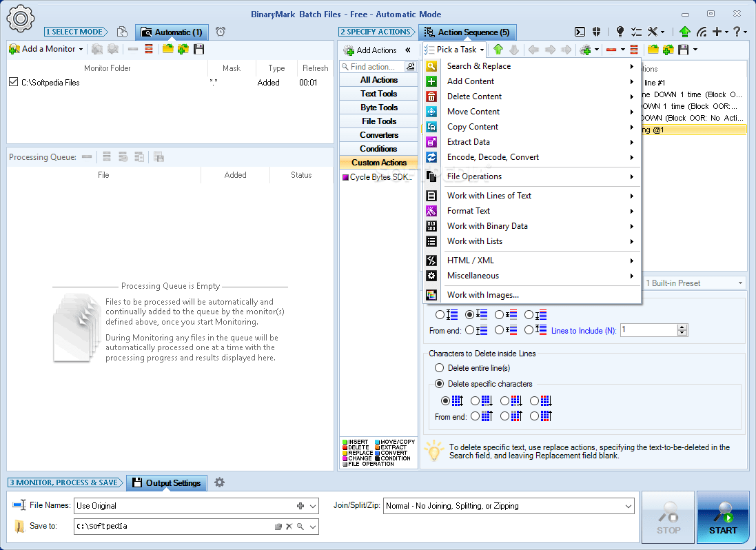Viewport: 756px width, 550px height.
Task: Select first From end lines radio option
Action: point(469,330)
